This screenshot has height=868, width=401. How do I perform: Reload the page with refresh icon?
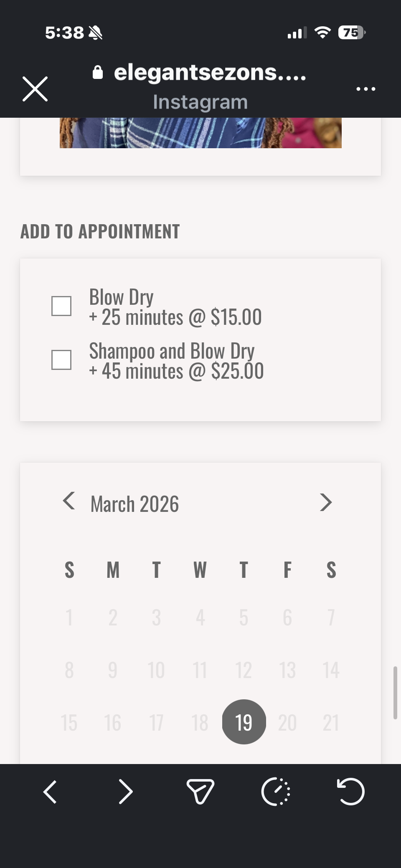pyautogui.click(x=351, y=792)
